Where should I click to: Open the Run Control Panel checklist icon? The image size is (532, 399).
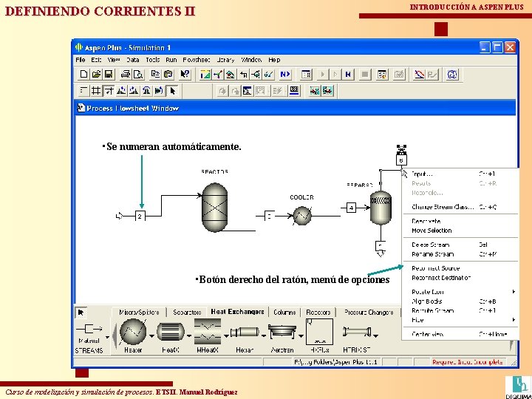[382, 74]
